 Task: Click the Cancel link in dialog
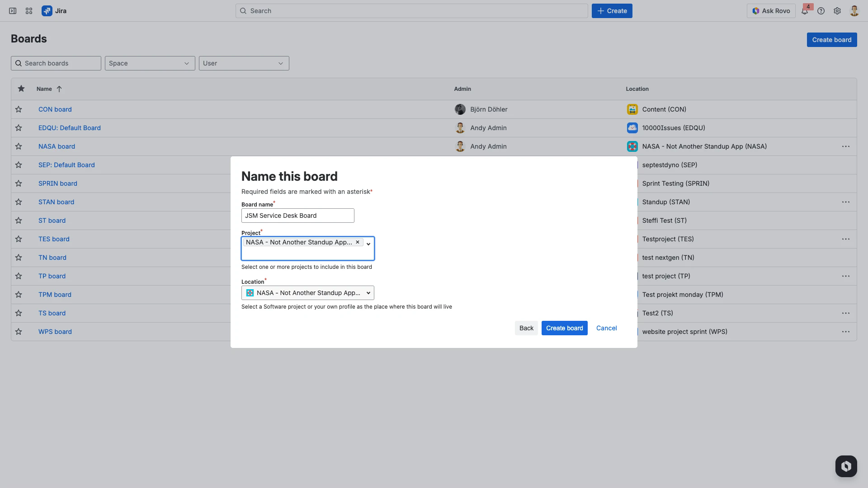(606, 328)
